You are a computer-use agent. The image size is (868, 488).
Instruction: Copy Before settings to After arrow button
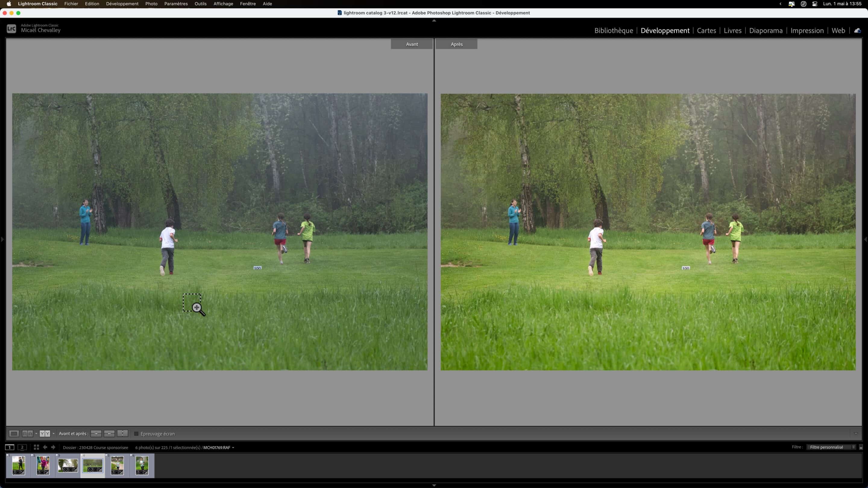(x=96, y=433)
